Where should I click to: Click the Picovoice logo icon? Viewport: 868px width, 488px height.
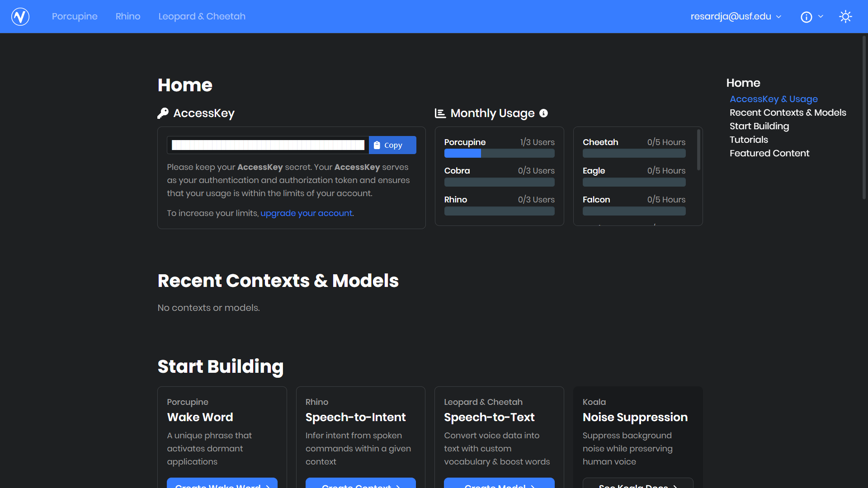[x=20, y=17]
